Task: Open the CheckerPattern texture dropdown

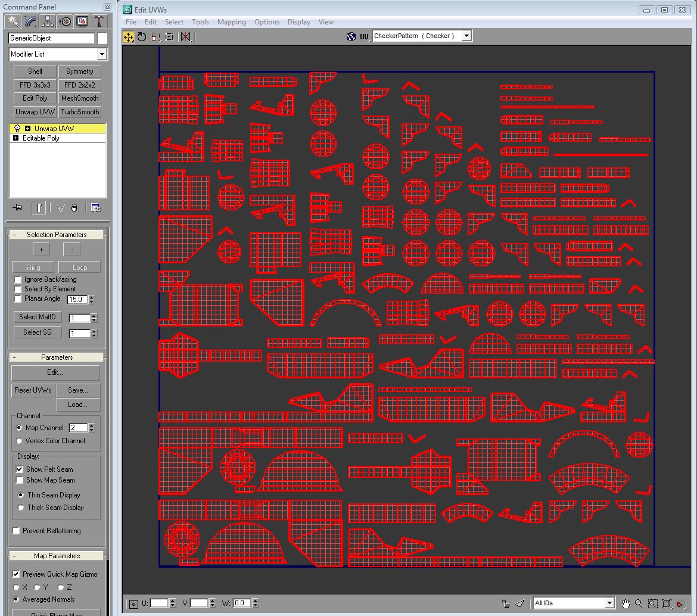Action: coord(466,35)
